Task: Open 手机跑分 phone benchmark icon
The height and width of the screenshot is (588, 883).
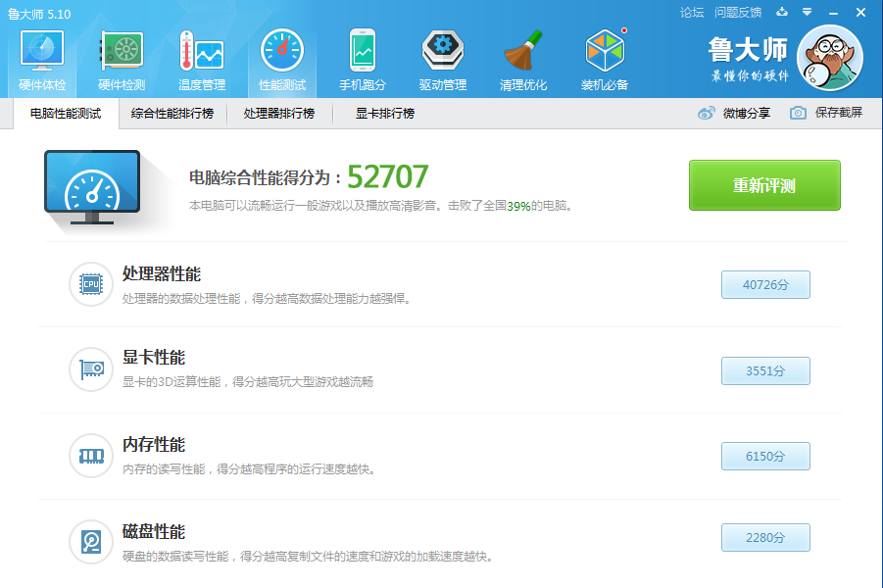Action: coord(363,51)
